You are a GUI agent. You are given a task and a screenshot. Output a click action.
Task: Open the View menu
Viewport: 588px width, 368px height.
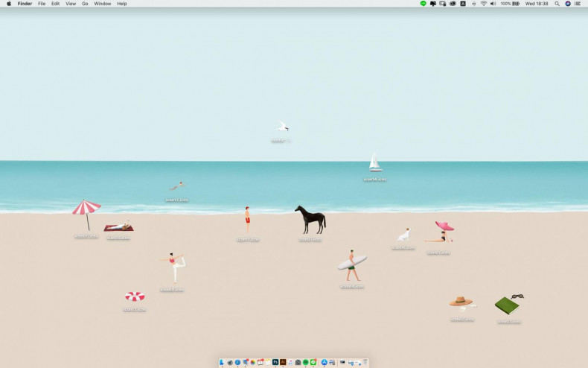click(x=71, y=4)
